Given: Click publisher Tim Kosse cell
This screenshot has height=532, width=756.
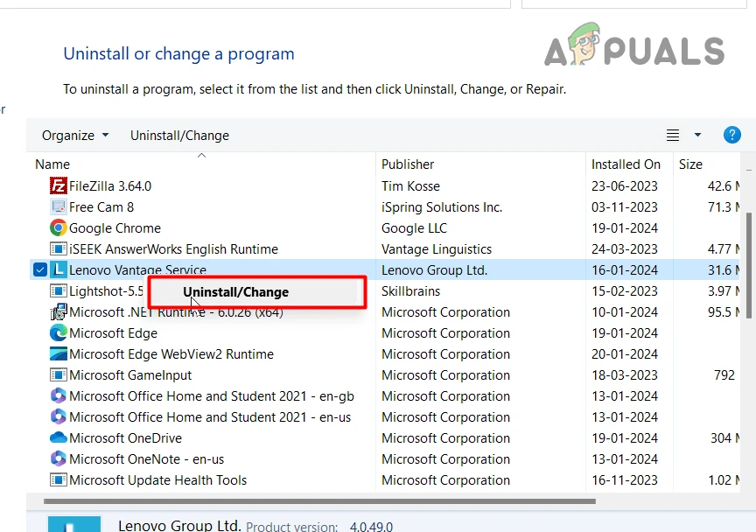Looking at the screenshot, I should (410, 186).
